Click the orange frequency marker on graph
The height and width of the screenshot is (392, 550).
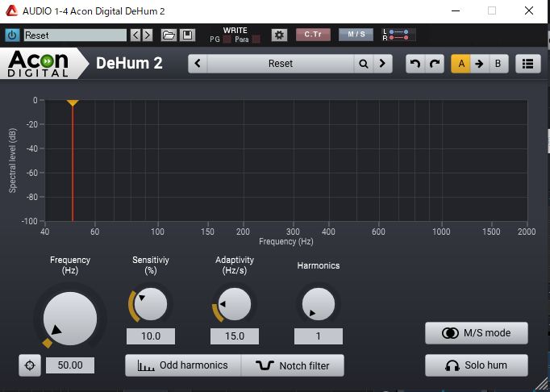(73, 102)
